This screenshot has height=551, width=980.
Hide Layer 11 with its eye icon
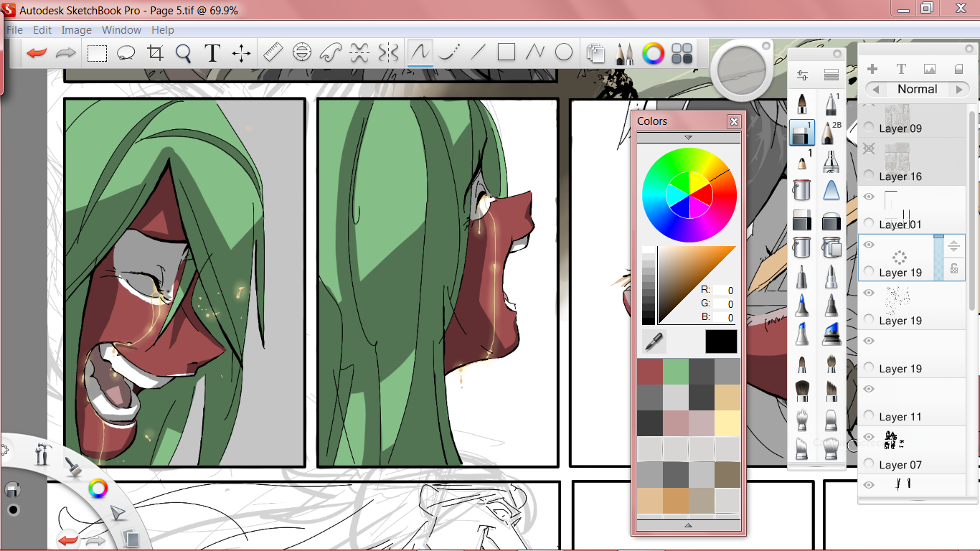[869, 389]
